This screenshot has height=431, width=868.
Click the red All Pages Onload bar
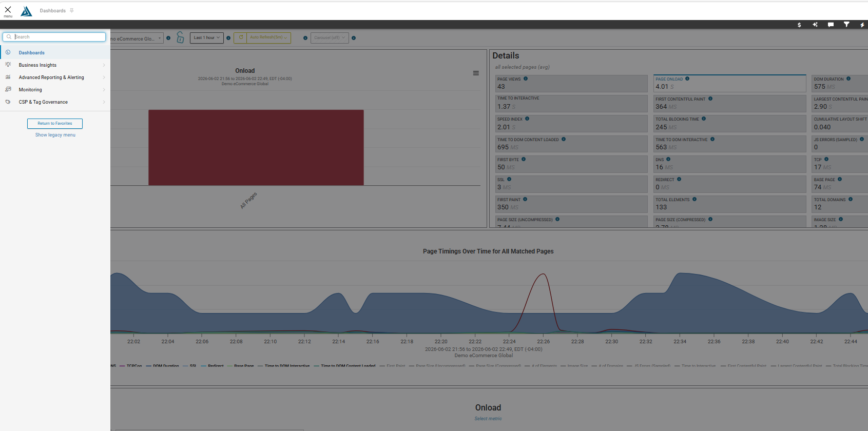[x=256, y=148]
